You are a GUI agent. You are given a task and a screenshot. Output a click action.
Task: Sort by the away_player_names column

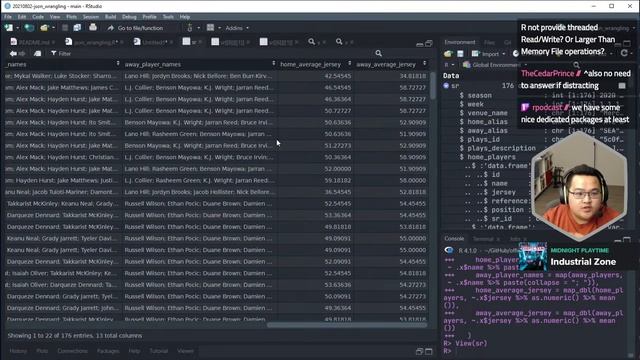click(x=200, y=64)
